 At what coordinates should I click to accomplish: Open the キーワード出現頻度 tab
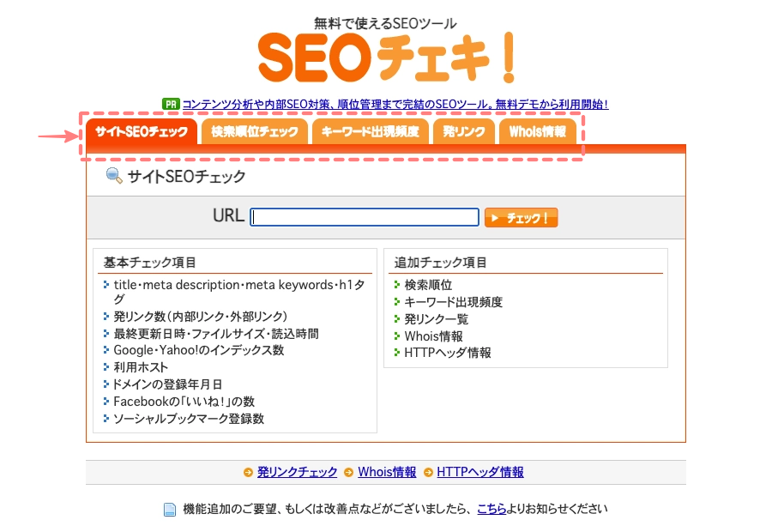click(371, 131)
